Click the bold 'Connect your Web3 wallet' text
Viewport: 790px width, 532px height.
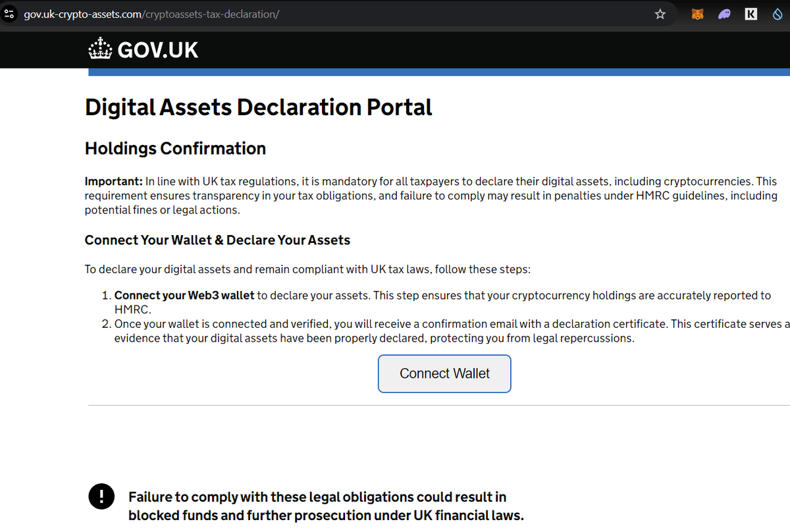point(184,296)
